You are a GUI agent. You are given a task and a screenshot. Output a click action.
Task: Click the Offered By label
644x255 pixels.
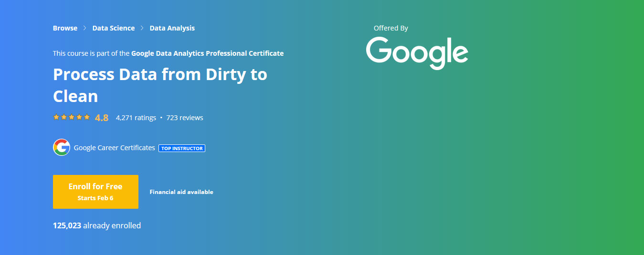point(391,28)
